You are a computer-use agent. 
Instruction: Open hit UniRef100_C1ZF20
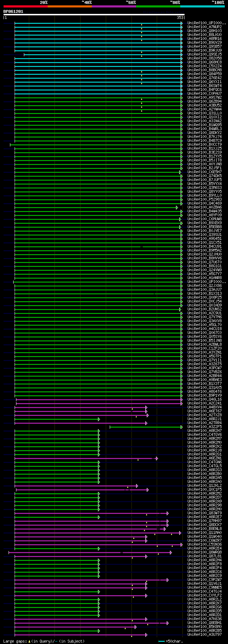[204, 348]
